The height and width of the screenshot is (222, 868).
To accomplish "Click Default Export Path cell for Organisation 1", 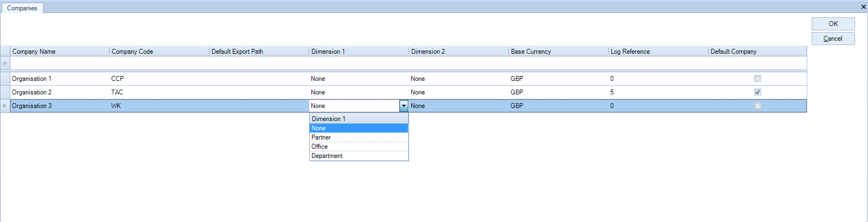I will coord(259,79).
